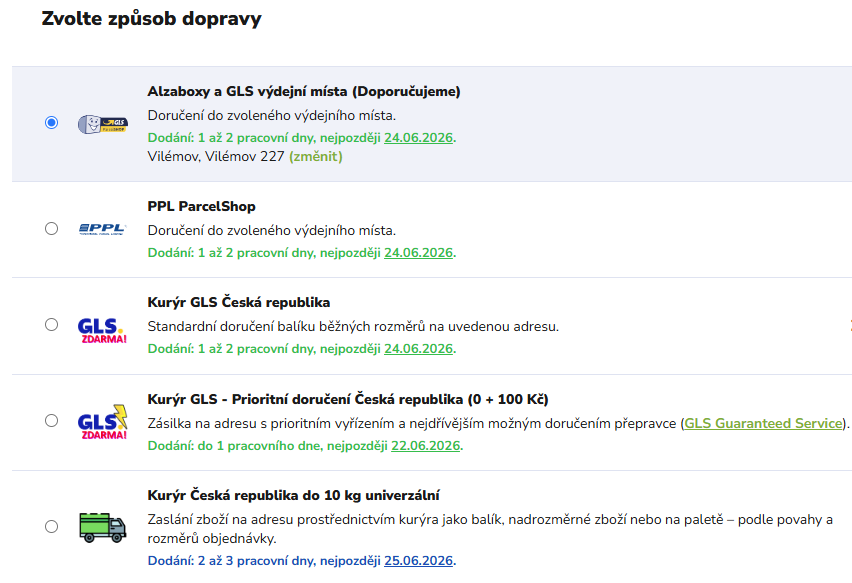Choose the Kurýr GLS Česká republika radio option
This screenshot has height=583, width=852.
(52, 324)
